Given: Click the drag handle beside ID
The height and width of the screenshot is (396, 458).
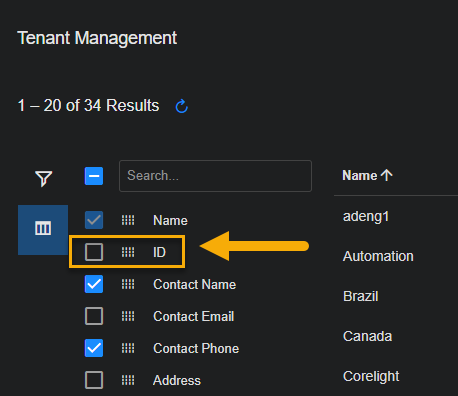Looking at the screenshot, I should (x=128, y=252).
